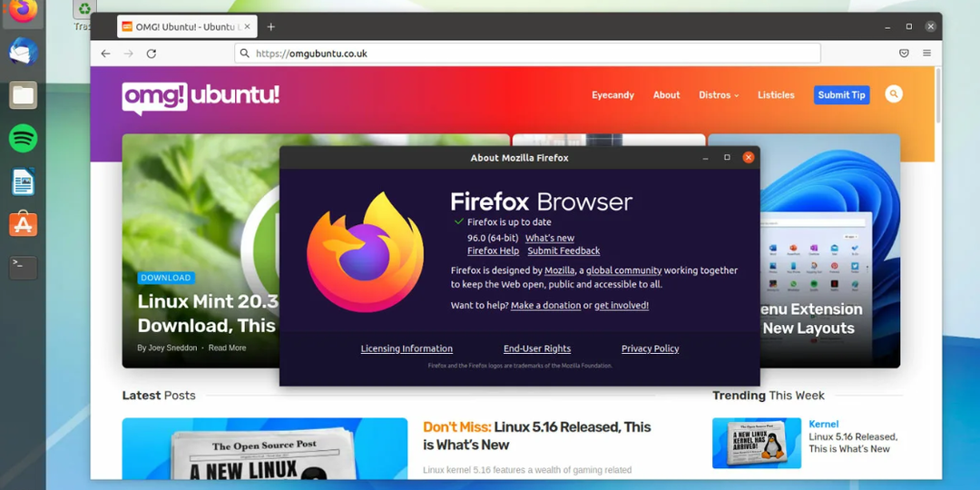Open End-User Rights link
980x490 pixels.
click(x=537, y=348)
